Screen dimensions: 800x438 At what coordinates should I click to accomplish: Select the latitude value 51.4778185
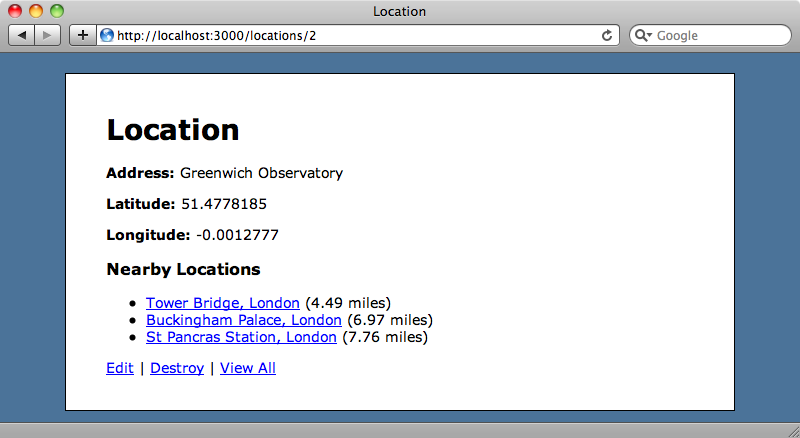pos(224,204)
